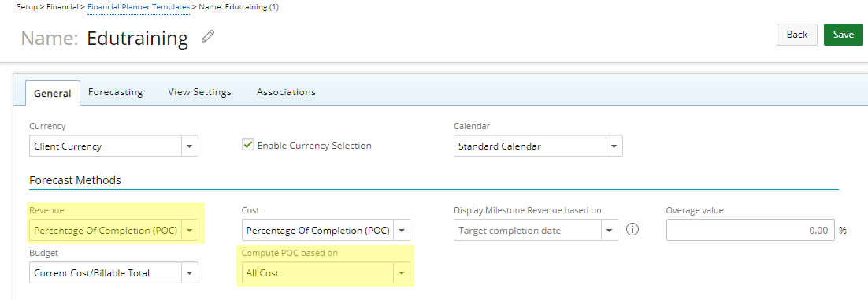Expand Display Milestone Revenue dropdown

point(610,230)
